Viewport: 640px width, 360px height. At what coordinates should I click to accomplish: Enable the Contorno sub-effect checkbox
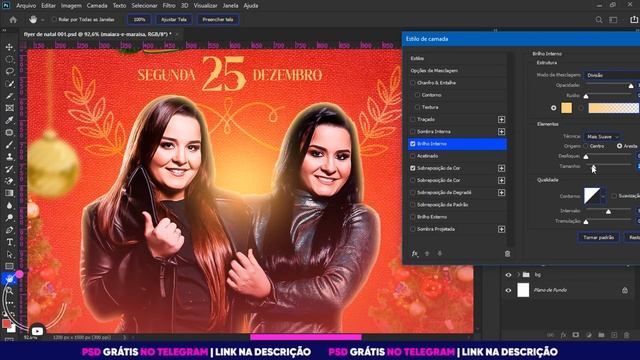(417, 95)
